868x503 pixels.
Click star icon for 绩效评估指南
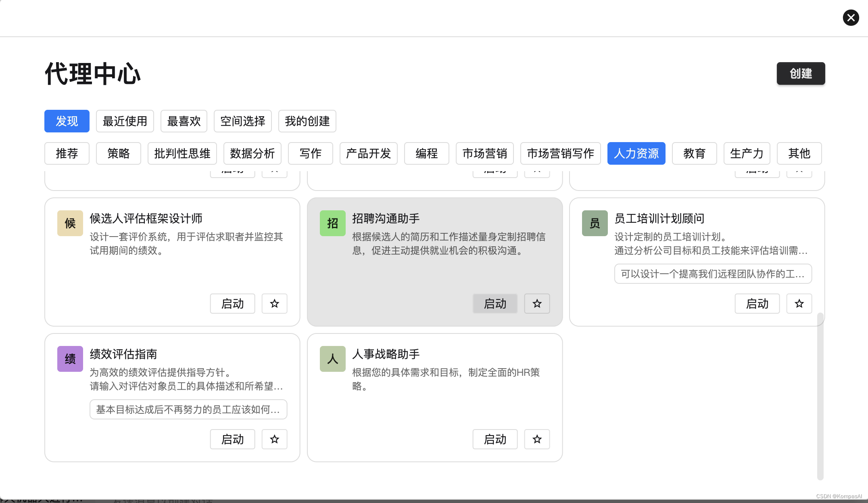coord(274,439)
